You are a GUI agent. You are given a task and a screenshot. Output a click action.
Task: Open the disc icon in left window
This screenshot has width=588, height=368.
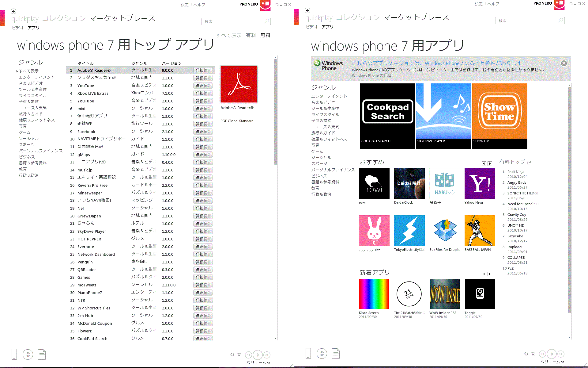click(28, 355)
